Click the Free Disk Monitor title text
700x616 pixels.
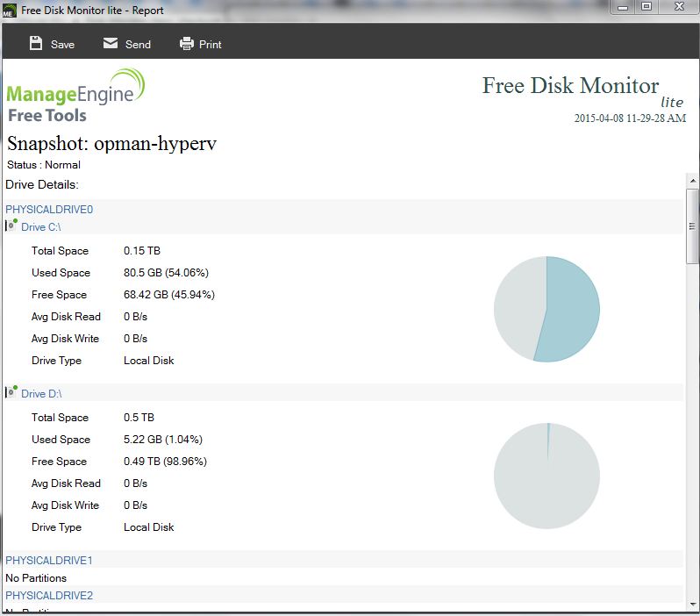tap(570, 85)
